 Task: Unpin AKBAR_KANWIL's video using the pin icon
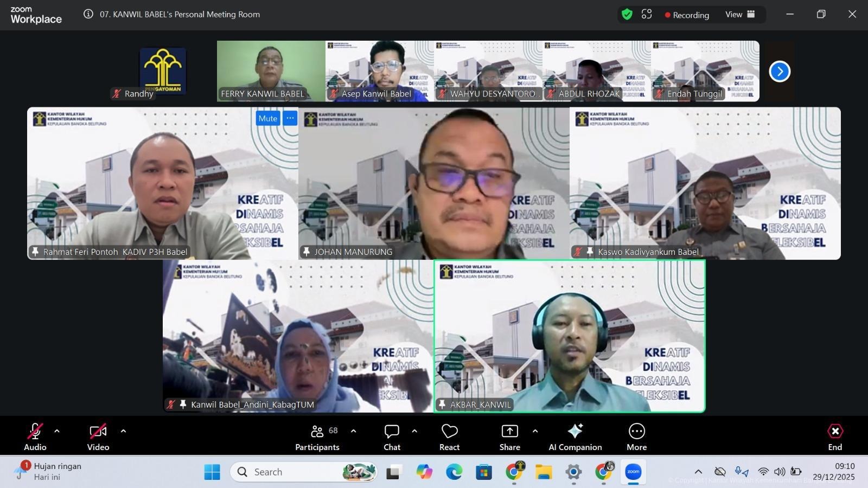coord(443,404)
